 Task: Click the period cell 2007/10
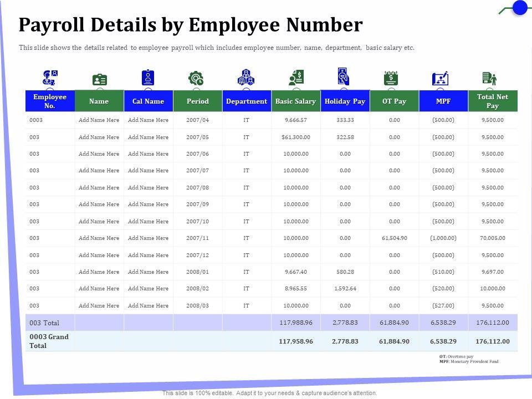click(x=197, y=221)
